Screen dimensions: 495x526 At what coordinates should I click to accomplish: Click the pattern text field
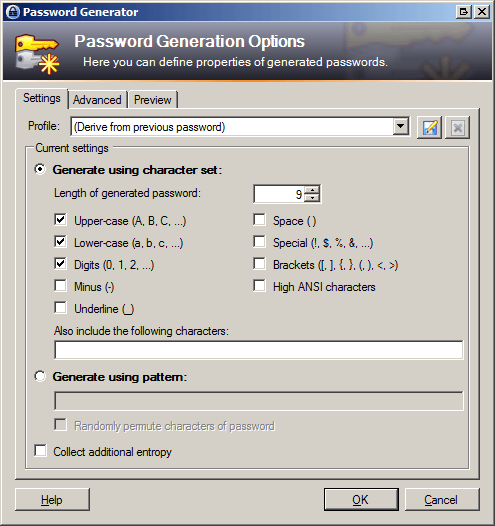[259, 401]
